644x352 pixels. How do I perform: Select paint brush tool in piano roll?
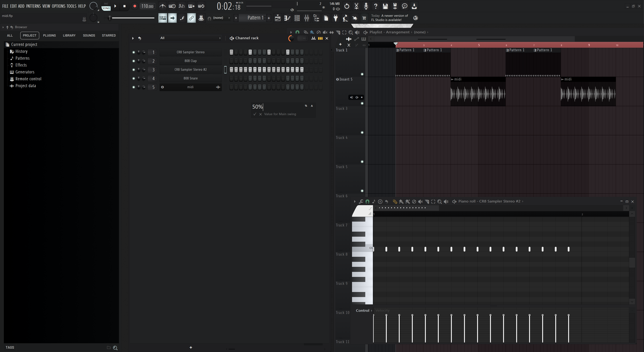click(x=401, y=201)
